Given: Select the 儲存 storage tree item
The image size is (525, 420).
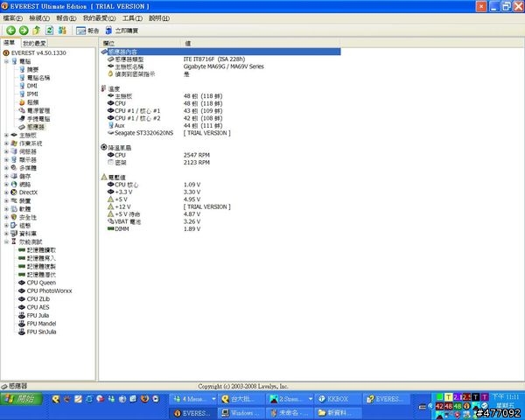Looking at the screenshot, I should pos(21,176).
